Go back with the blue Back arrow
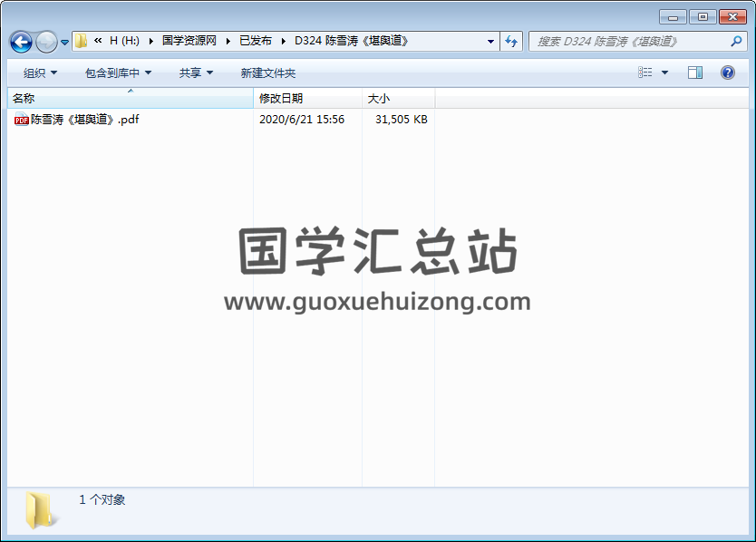This screenshot has height=542, width=756. 21,42
